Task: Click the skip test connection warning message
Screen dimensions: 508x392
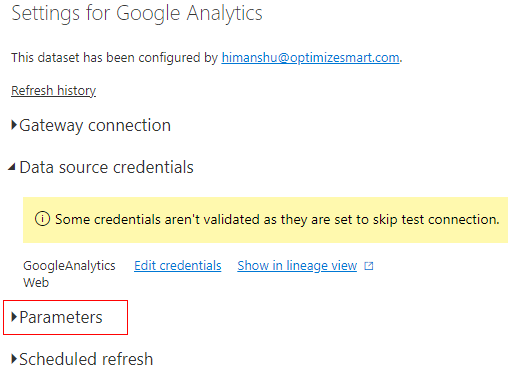Action: (277, 219)
